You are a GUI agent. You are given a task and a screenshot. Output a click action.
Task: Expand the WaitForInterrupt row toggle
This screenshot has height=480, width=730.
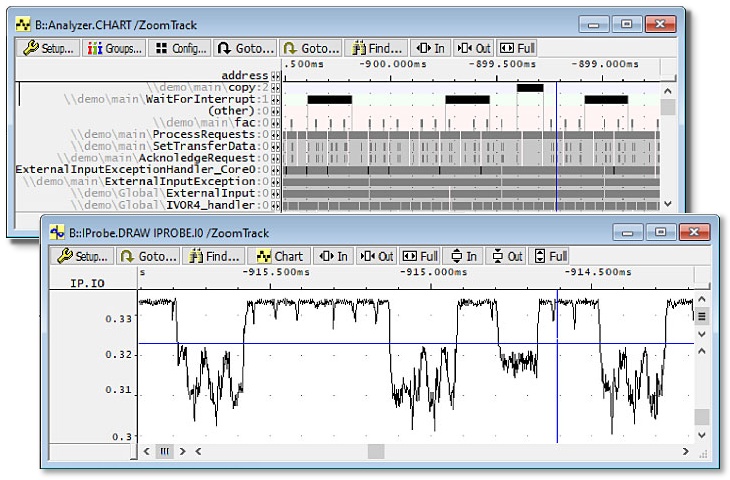276,99
